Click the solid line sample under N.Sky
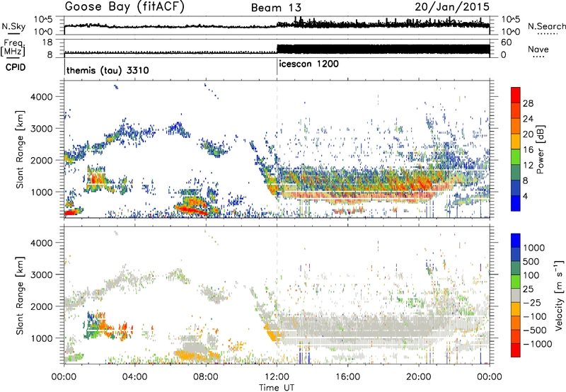This screenshot has width=566, height=392. coord(13,33)
